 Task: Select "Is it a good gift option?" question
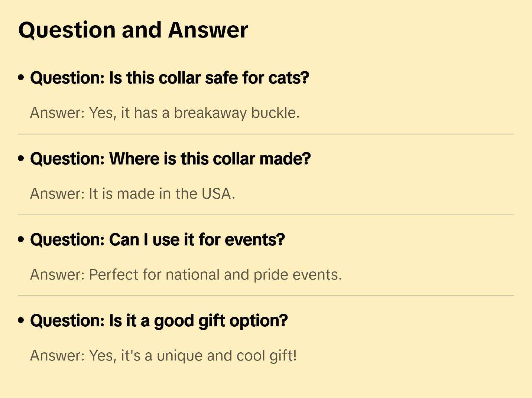click(159, 321)
